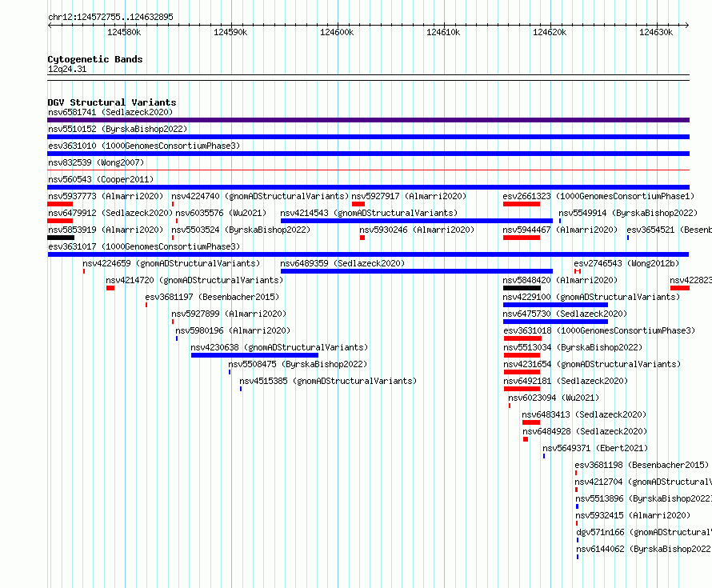Open nsv5508475 (ByrskaBishop2022) label
712x588 pixels.
[298, 364]
